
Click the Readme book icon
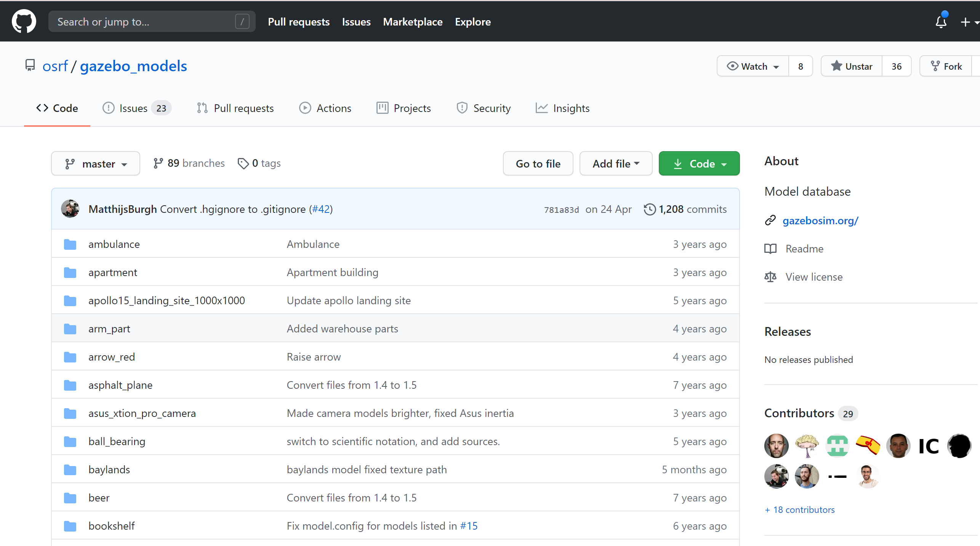point(770,249)
